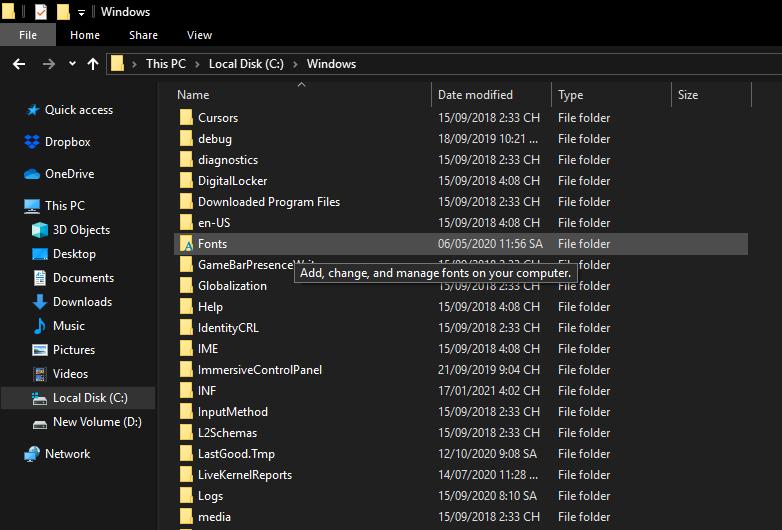This screenshot has width=782, height=530.
Task: Select the Globalization folder name
Action: pos(232,286)
